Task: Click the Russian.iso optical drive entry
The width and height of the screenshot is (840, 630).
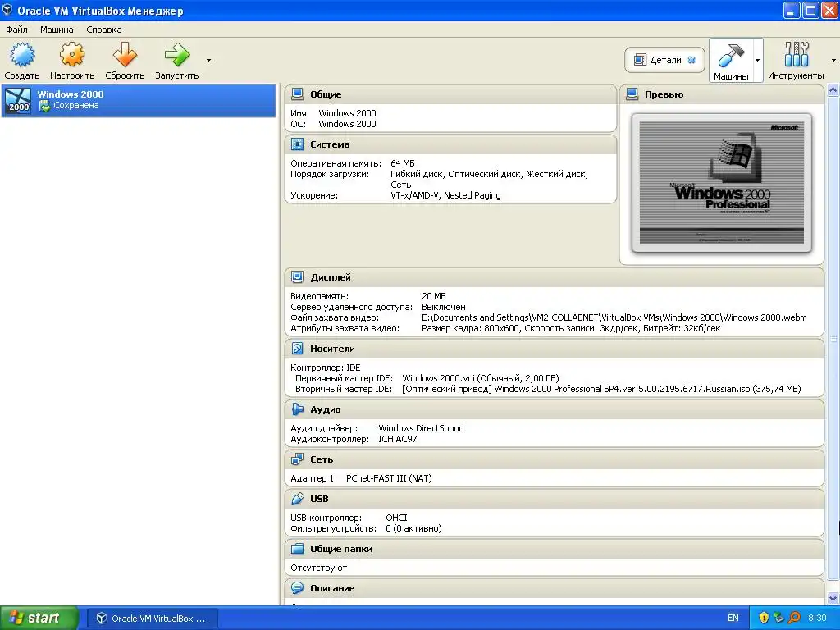Action: tap(601, 389)
